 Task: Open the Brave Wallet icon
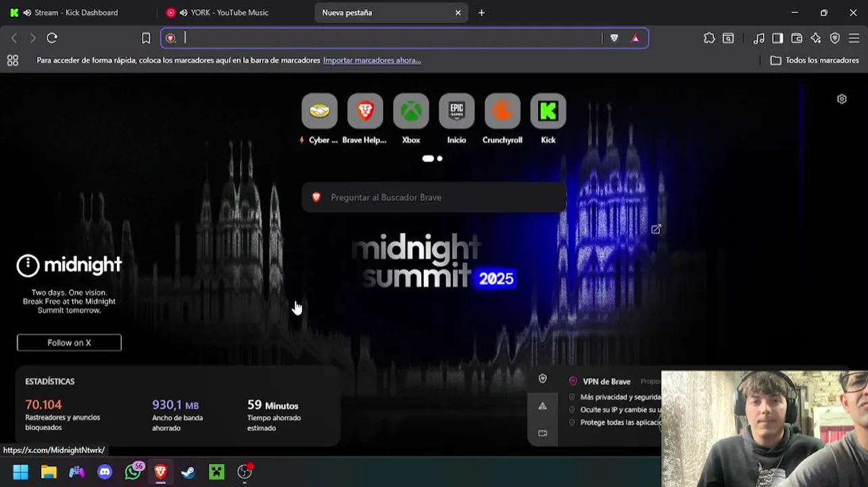point(797,38)
